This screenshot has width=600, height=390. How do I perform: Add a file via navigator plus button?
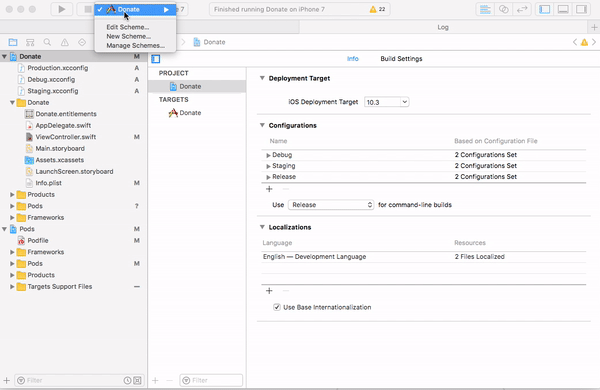(7, 380)
